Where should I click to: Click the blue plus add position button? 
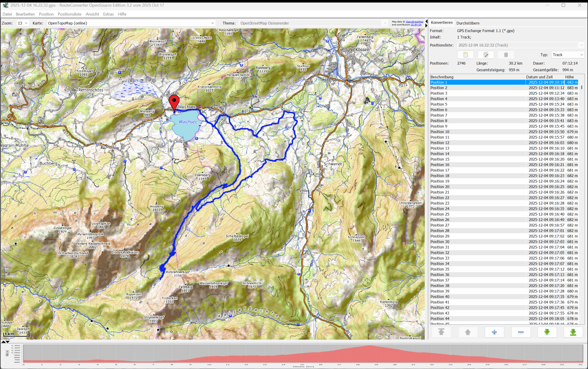(x=494, y=332)
